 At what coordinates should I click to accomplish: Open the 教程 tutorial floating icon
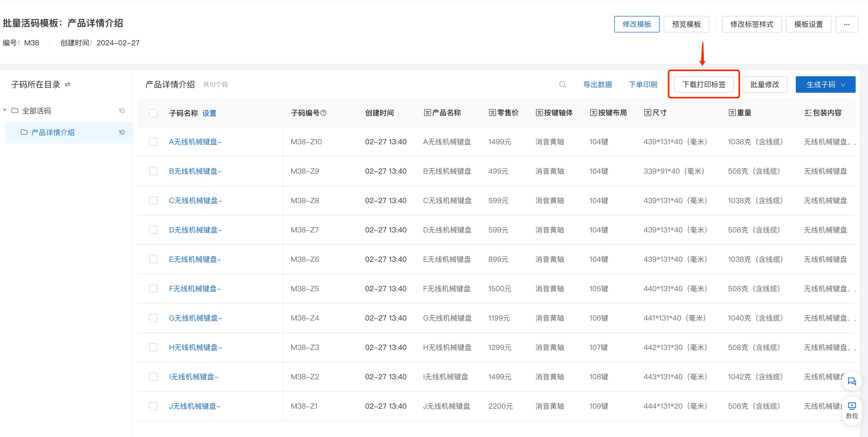coord(851,410)
